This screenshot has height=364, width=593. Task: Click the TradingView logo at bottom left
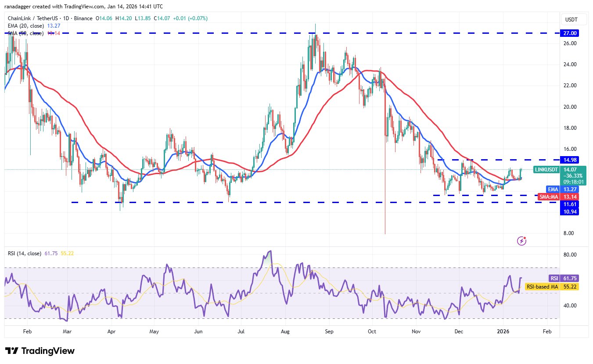[40, 351]
